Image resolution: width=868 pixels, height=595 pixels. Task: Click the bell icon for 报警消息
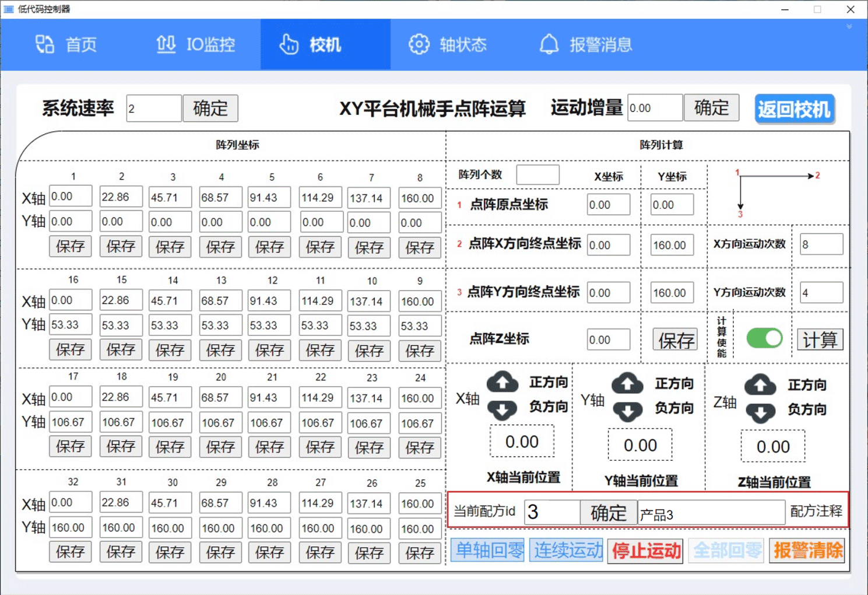(549, 44)
